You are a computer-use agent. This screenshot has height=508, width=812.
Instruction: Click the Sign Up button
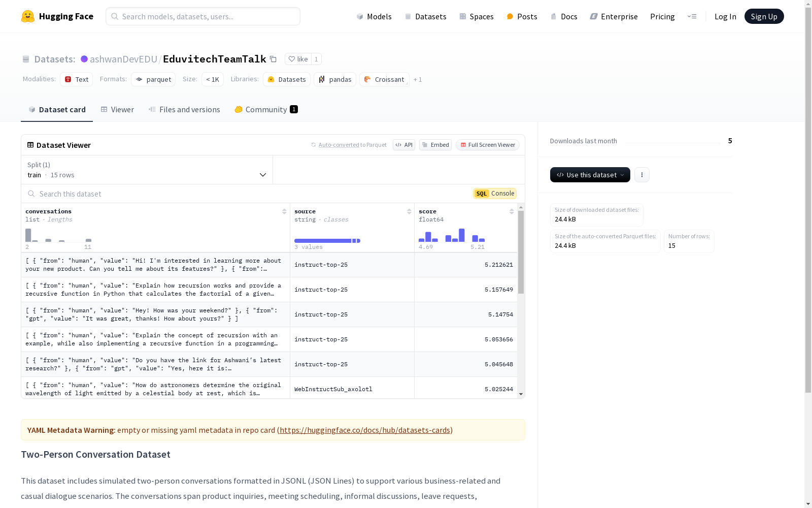tap(764, 16)
